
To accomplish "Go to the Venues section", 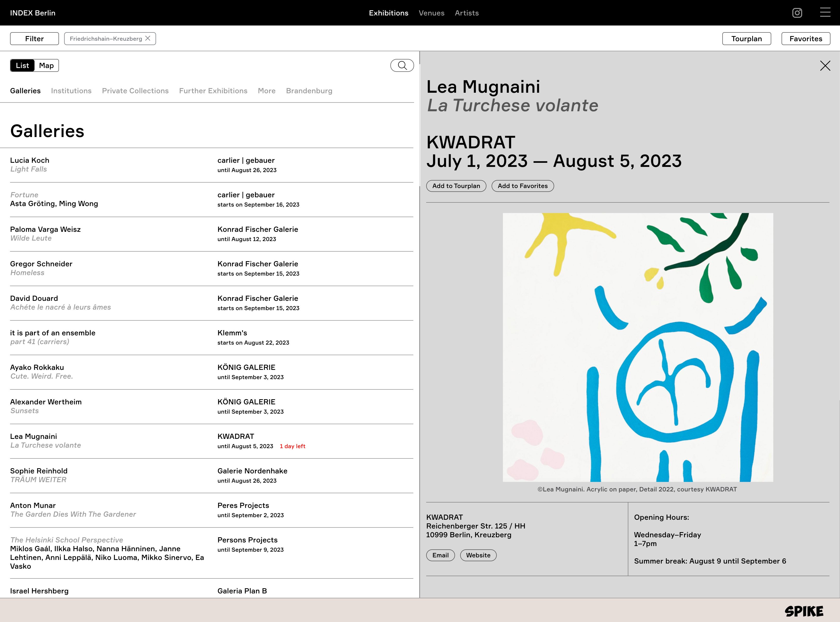I will click(431, 13).
